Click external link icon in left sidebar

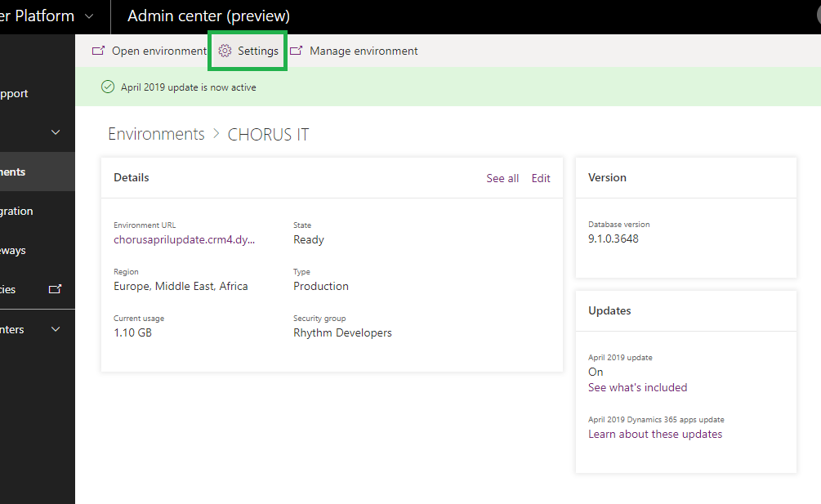click(x=55, y=289)
